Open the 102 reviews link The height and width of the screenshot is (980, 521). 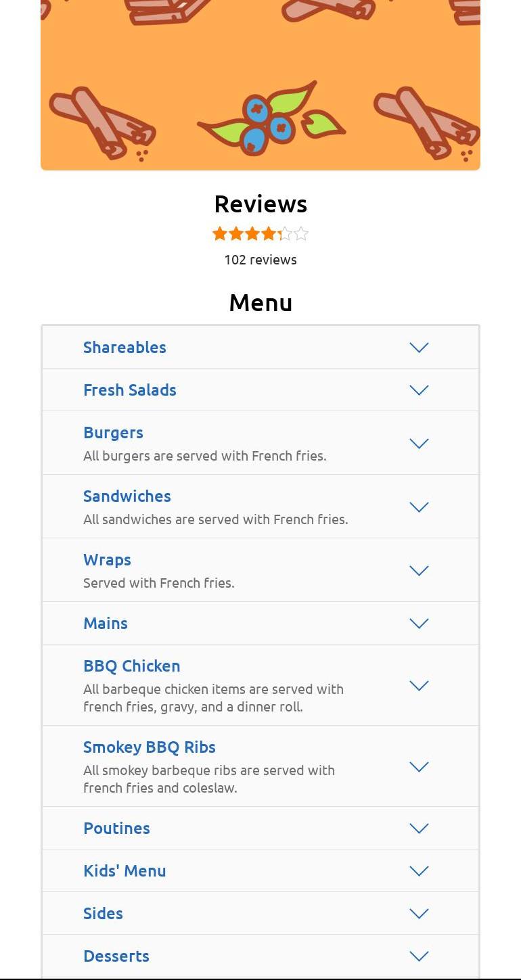point(260,260)
